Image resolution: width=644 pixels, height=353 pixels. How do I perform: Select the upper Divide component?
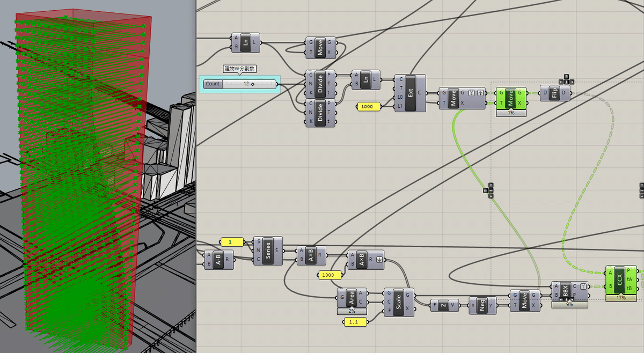(x=320, y=84)
